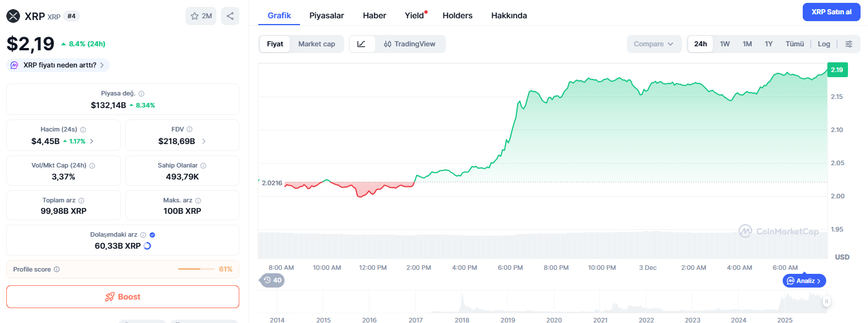Open chart settings sliders icon

(849, 44)
